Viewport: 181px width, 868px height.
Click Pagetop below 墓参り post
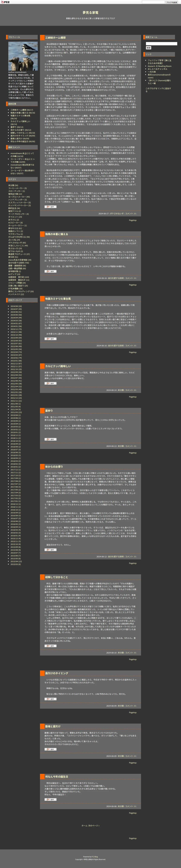tap(133, 453)
